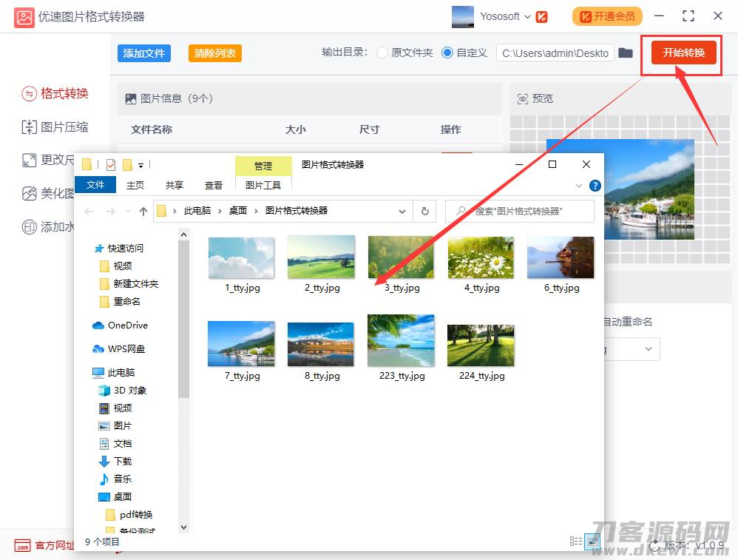Expand the Explorer ribbon with the chevron
Viewport: 738px width, 560px height.
(x=579, y=186)
